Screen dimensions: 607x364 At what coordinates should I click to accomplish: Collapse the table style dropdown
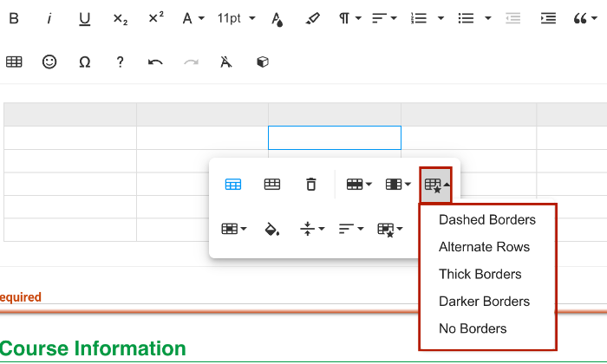(436, 185)
